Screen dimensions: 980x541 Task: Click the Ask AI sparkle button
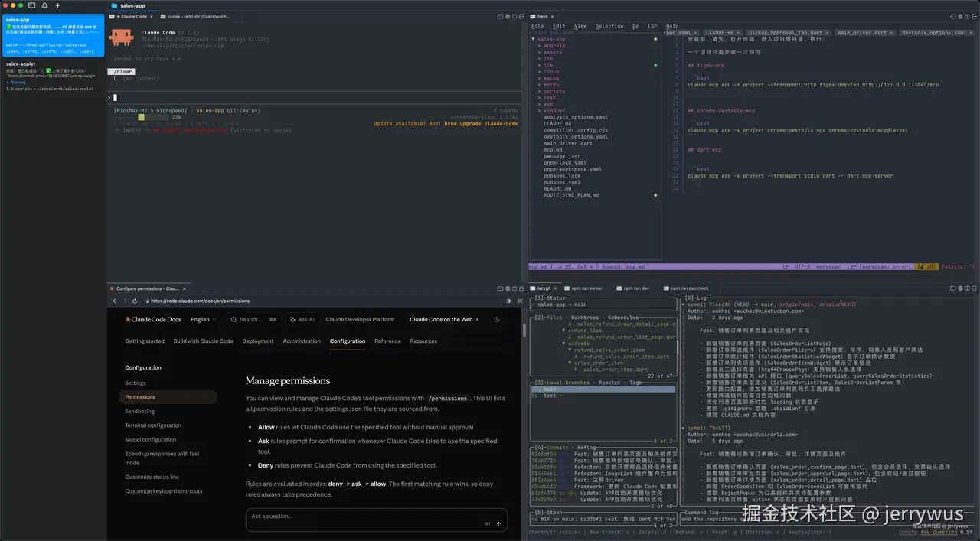pos(302,320)
